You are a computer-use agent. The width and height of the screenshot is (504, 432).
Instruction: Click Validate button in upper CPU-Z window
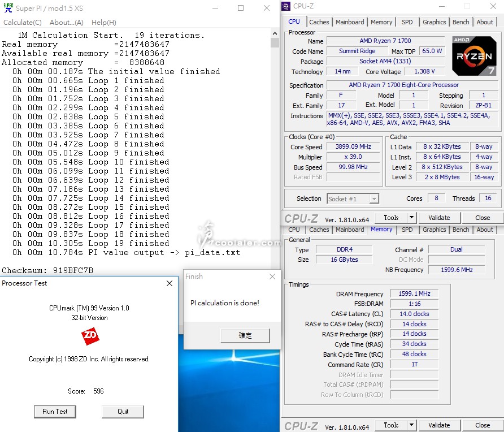439,218
